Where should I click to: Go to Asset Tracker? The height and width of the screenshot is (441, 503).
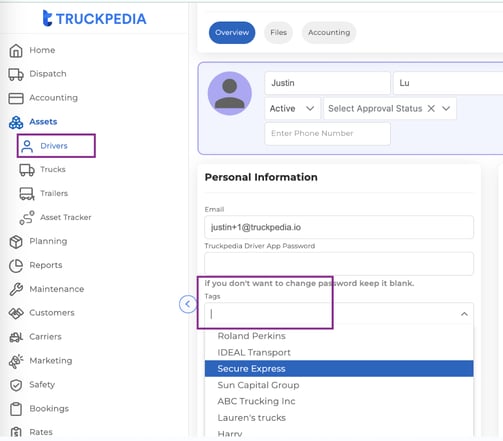point(66,217)
